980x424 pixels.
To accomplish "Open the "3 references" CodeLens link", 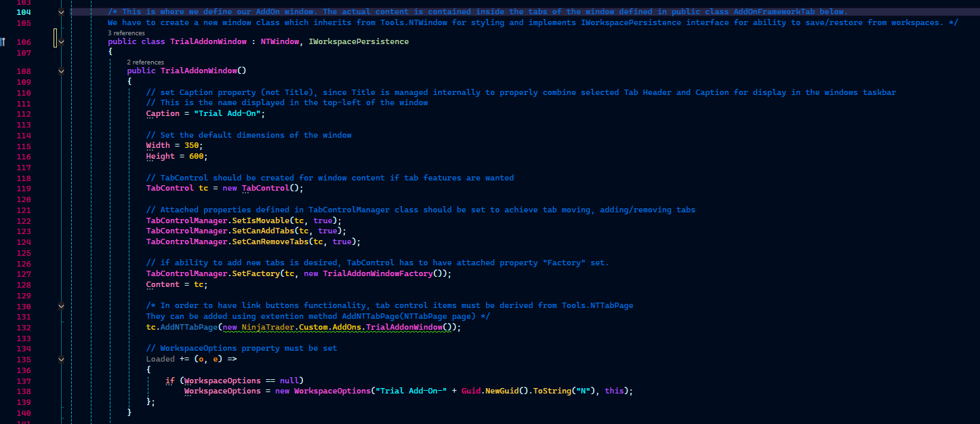I will [126, 33].
